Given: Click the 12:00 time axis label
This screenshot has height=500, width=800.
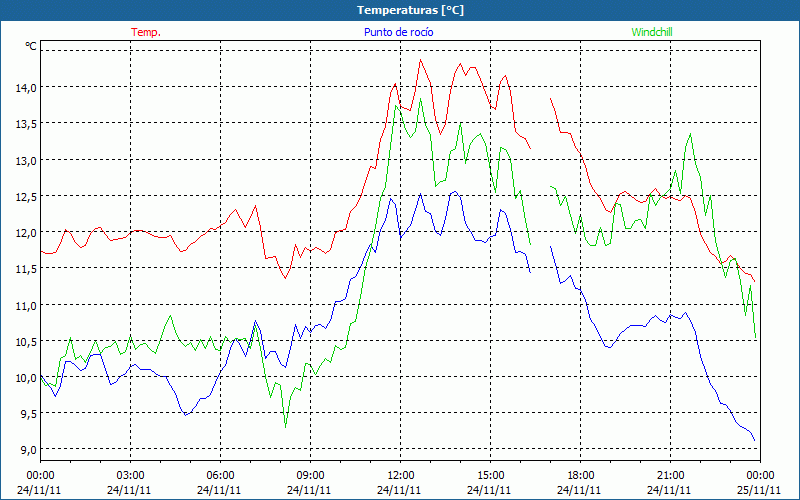Looking at the screenshot, I should pos(401,476).
